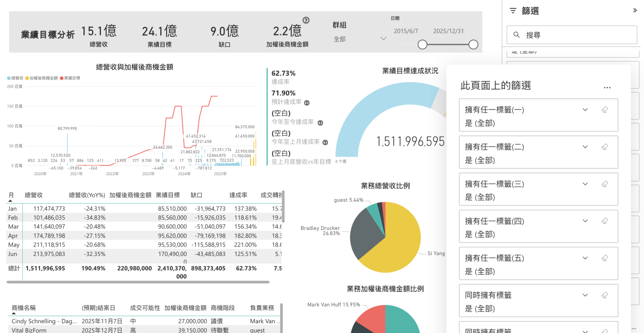Click the help icon next to 今年至今達成率
Screen dimensions: 644x333
pos(320,122)
